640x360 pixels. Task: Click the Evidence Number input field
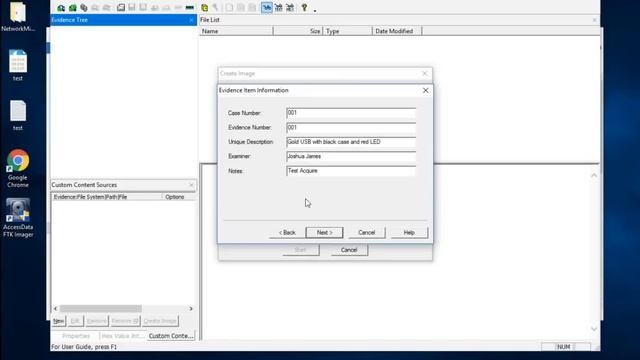[x=351, y=127]
